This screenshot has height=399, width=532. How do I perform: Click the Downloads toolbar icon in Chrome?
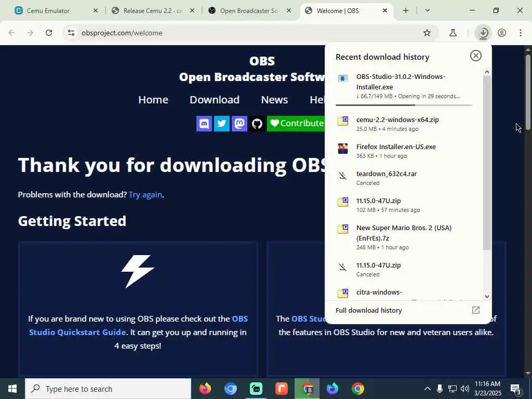pyautogui.click(x=483, y=33)
